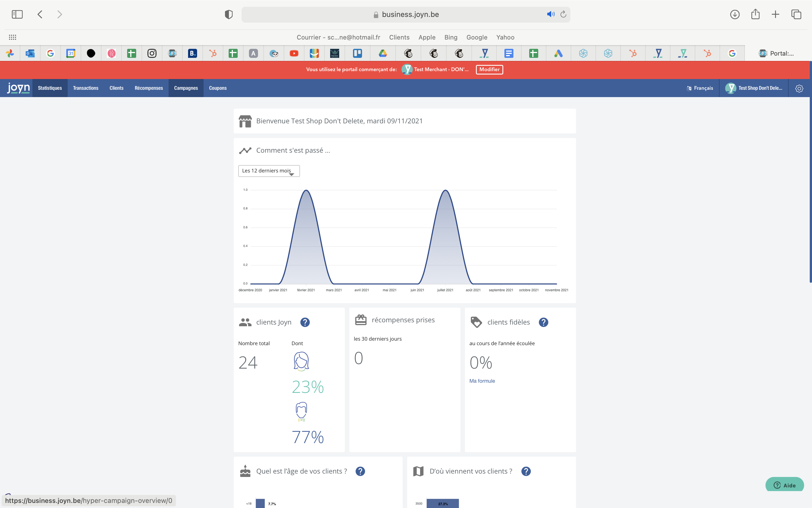Image resolution: width=812 pixels, height=508 pixels.
Task: Switch to the Instagram pinned tab
Action: click(x=152, y=53)
